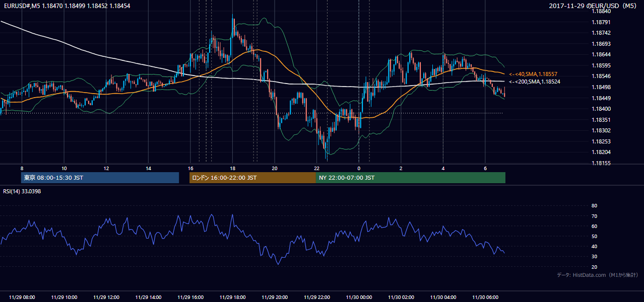Viewport: 644px width, 302px height.
Task: Click the 200 SMA 1.18524 label
Action: point(534,82)
